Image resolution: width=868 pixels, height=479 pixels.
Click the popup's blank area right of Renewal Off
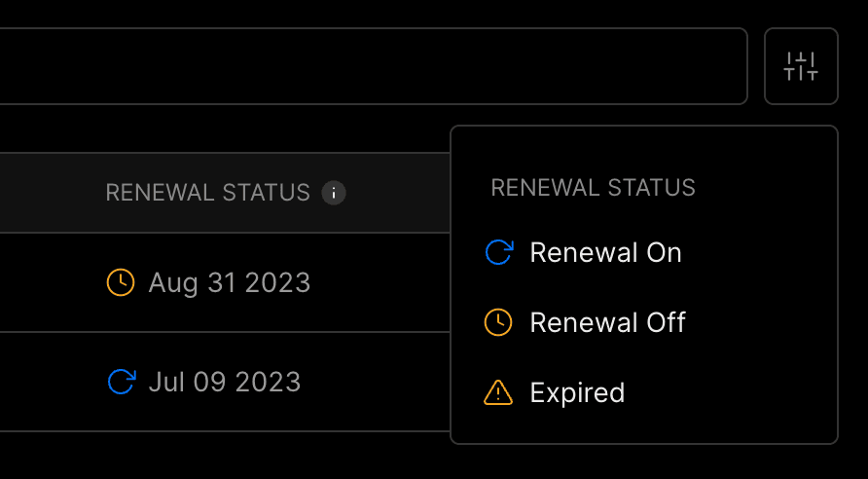click(x=759, y=322)
